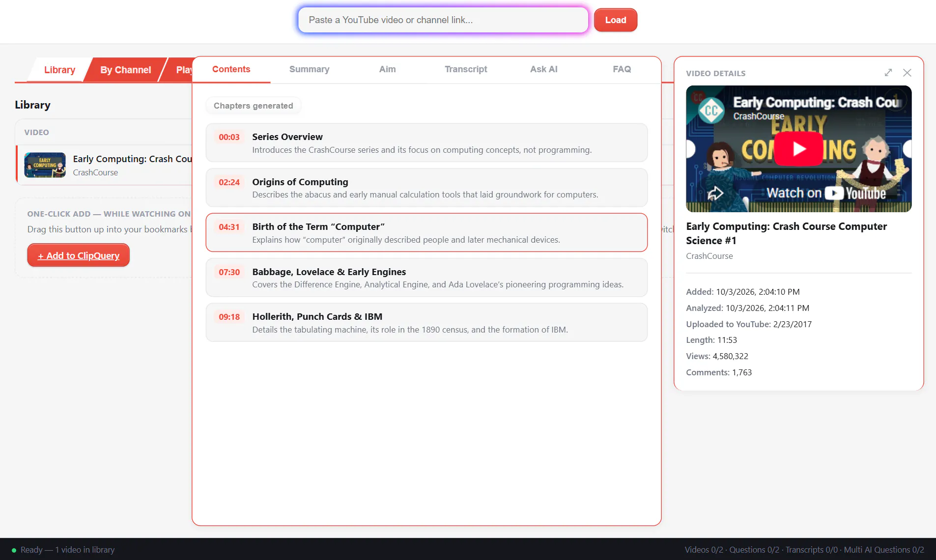Viewport: 936px width, 560px height.
Task: Jump to timestamp 02:24
Action: (229, 182)
